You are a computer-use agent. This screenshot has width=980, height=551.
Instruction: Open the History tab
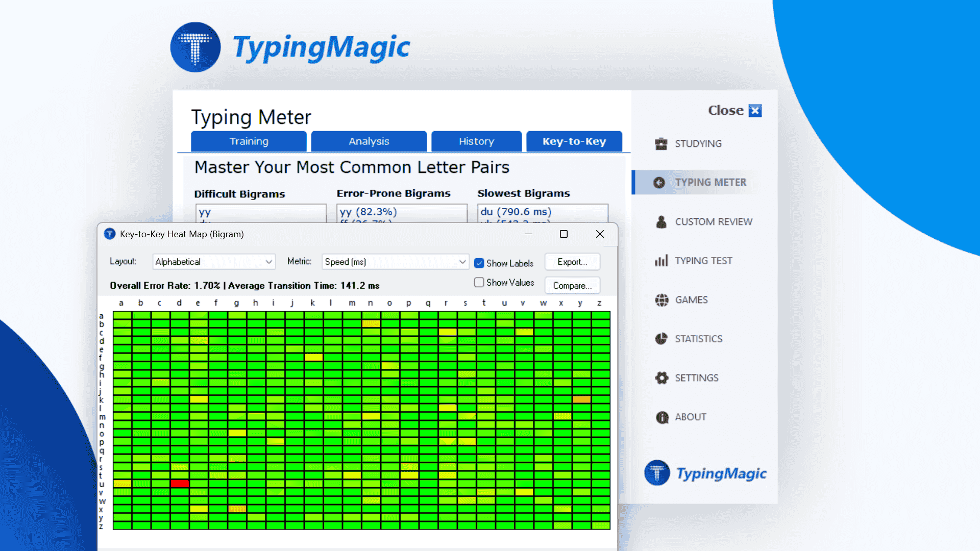click(476, 141)
